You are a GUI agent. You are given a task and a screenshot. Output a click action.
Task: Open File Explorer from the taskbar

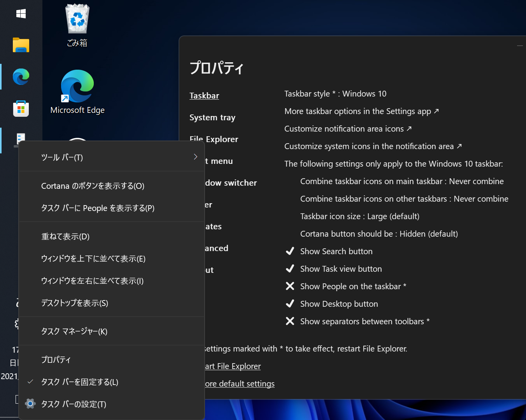[21, 45]
